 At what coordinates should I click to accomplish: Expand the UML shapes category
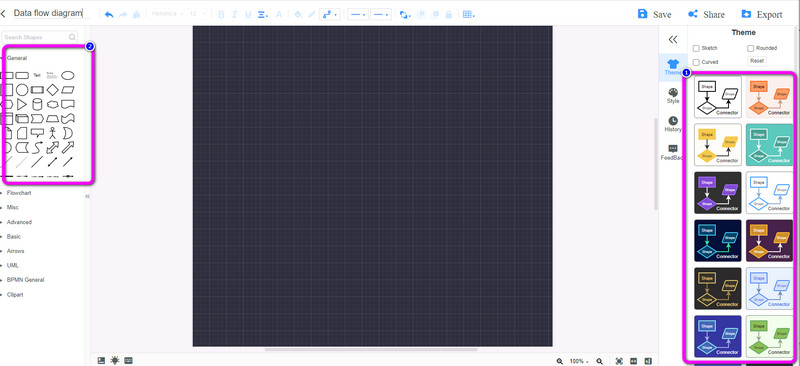click(x=13, y=265)
